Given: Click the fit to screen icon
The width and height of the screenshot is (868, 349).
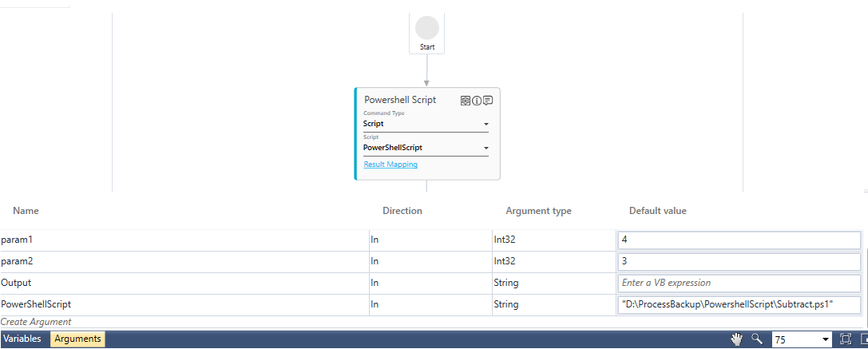Looking at the screenshot, I should [x=846, y=339].
